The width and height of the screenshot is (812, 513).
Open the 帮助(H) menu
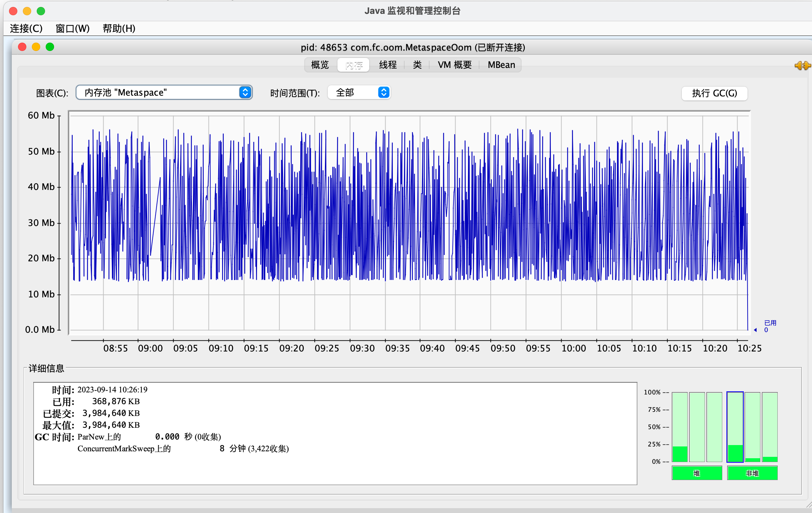point(119,28)
